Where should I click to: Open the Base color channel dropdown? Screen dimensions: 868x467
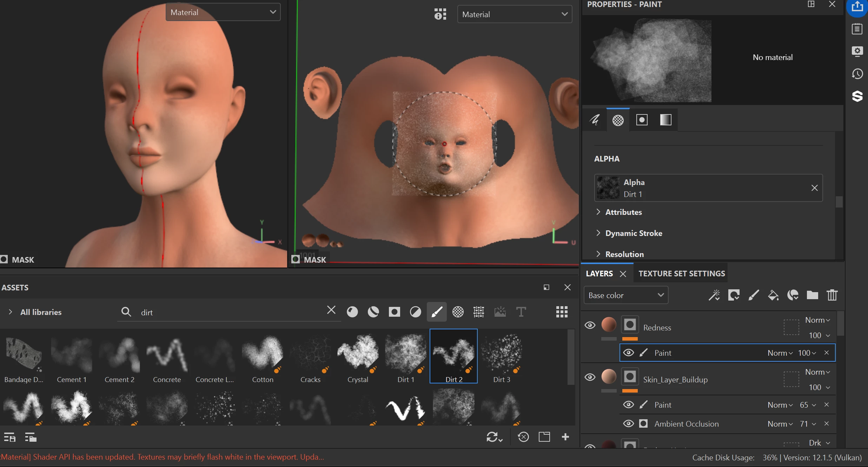pyautogui.click(x=626, y=295)
